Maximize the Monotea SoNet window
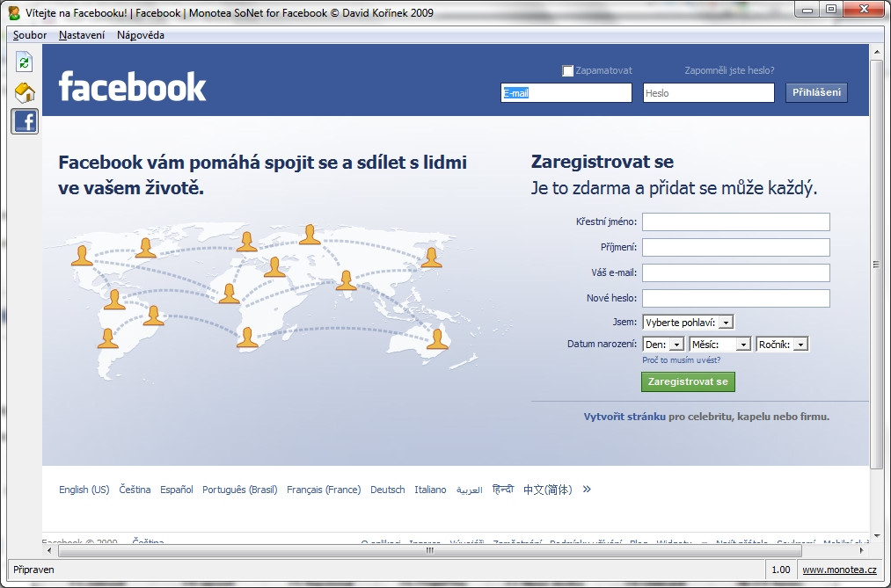This screenshot has height=588, width=891. (x=831, y=10)
